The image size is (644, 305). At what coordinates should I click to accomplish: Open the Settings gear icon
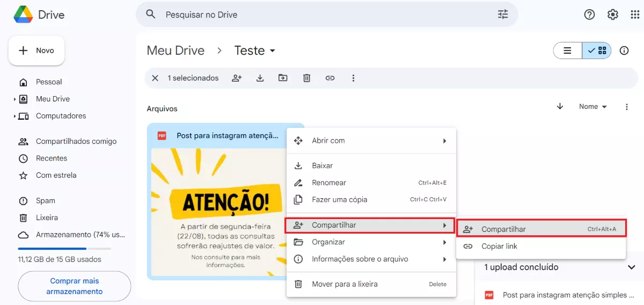pyautogui.click(x=613, y=14)
